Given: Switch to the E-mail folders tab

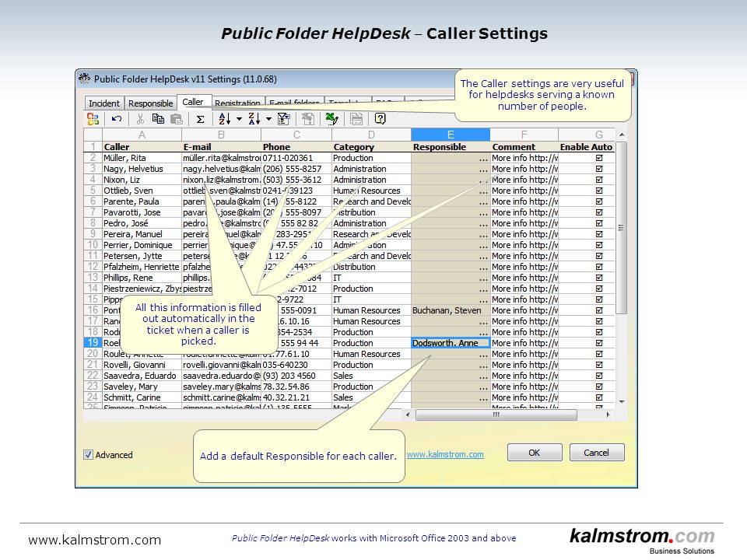Looking at the screenshot, I should coord(294,103).
